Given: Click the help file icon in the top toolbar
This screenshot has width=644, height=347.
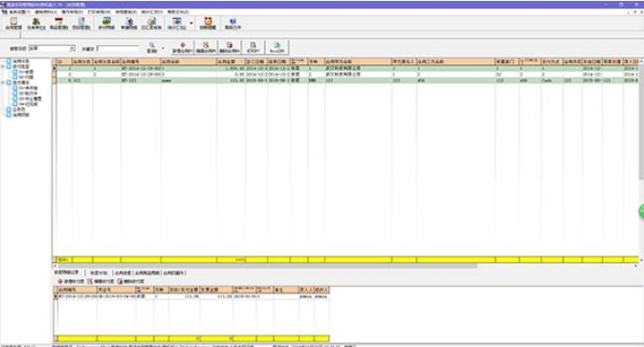Looking at the screenshot, I should (x=233, y=23).
